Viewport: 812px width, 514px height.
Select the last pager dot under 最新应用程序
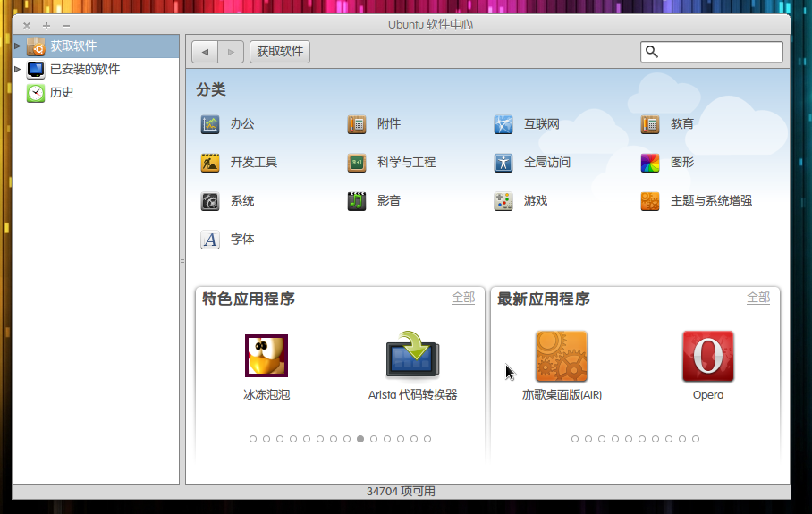tap(696, 439)
